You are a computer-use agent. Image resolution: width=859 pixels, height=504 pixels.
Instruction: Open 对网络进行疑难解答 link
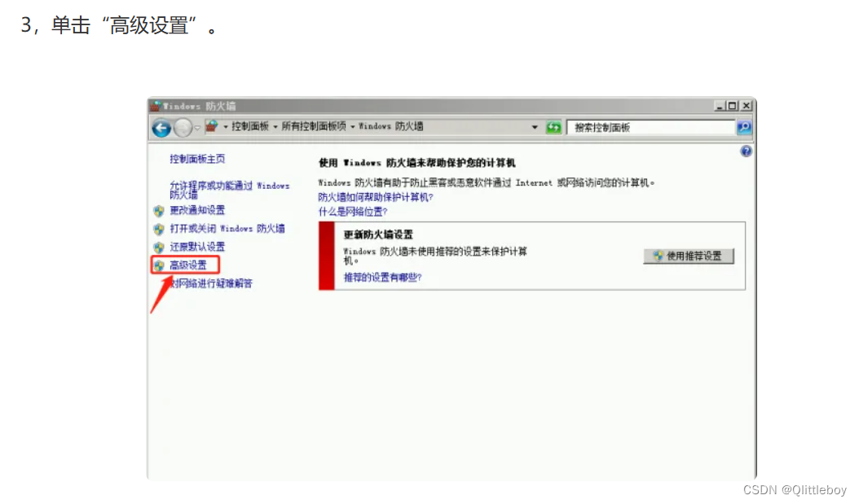point(211,283)
